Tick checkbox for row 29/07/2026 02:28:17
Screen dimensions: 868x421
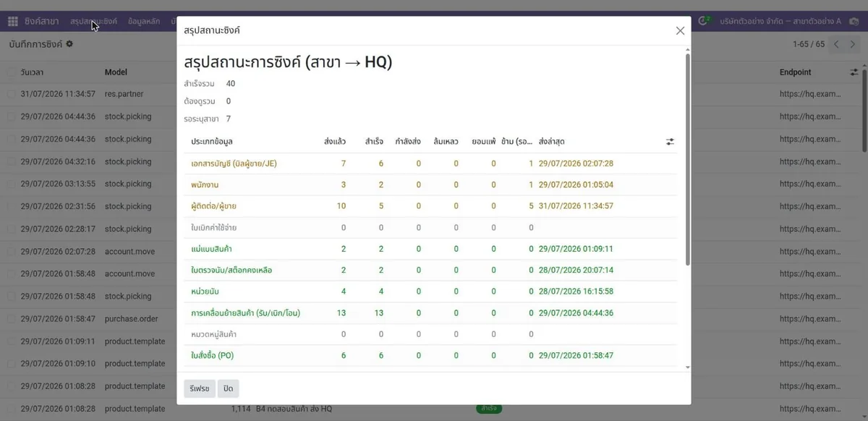coord(12,229)
